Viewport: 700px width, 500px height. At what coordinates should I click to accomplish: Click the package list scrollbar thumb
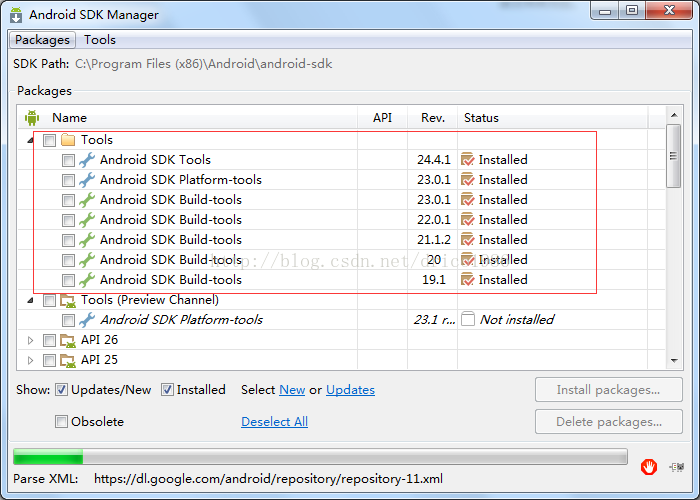click(674, 156)
